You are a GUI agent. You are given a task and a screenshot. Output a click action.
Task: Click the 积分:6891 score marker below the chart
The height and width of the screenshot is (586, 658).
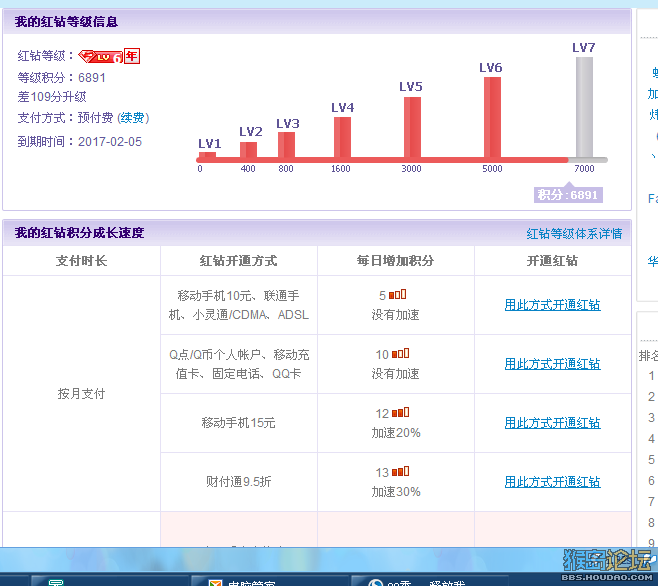click(x=568, y=195)
